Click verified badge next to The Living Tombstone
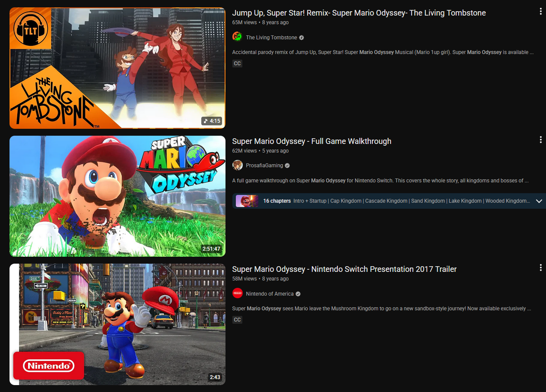This screenshot has height=392, width=546. [302, 38]
